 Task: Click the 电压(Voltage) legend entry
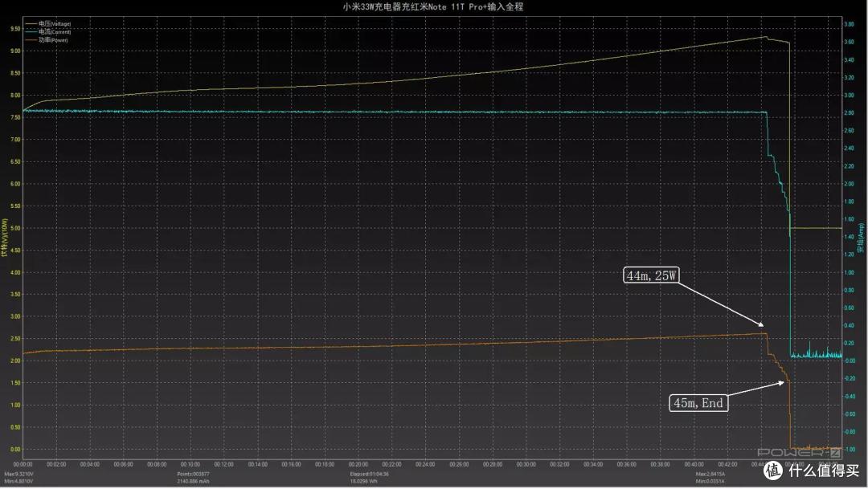coord(49,24)
